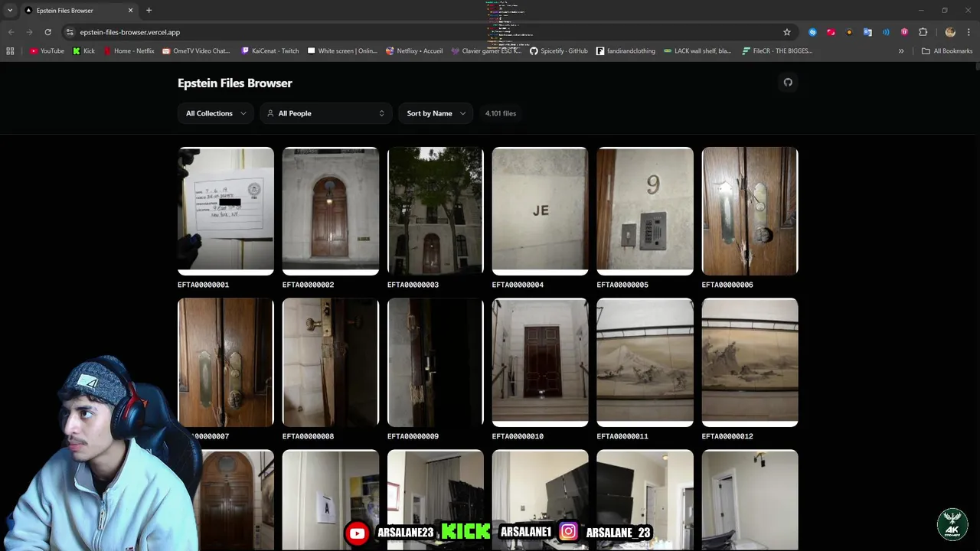Open thumbnail EFTA00000009
This screenshot has width=980, height=551.
click(x=436, y=363)
